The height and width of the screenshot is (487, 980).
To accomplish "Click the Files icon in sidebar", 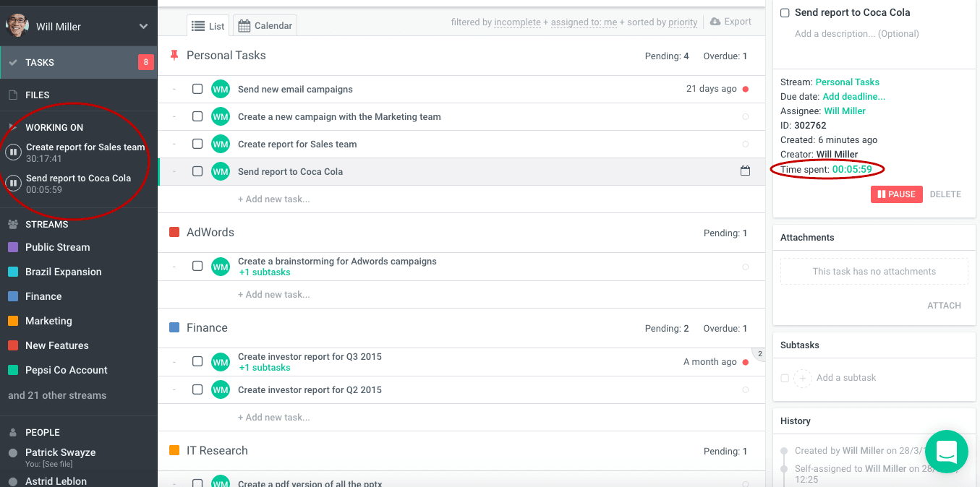I will click(x=12, y=95).
